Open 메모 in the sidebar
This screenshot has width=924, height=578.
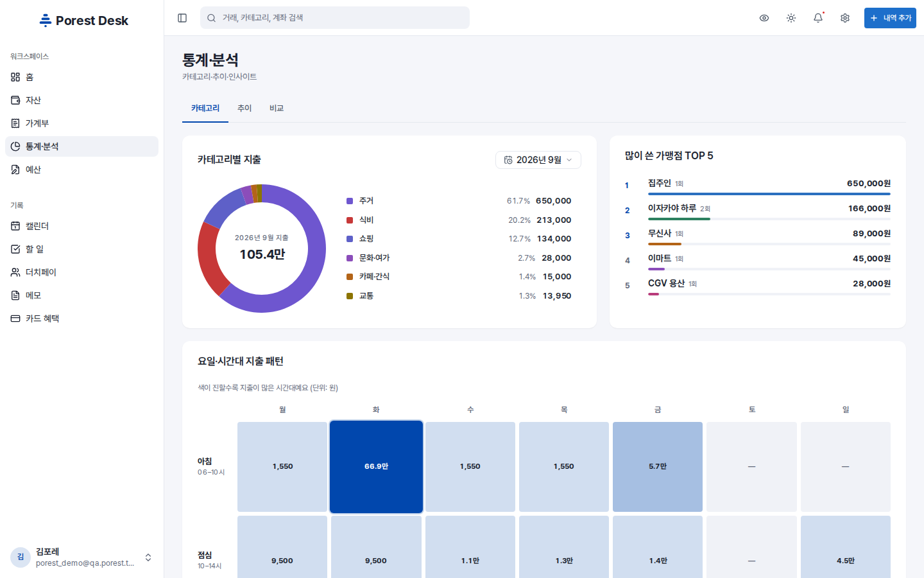[81, 295]
